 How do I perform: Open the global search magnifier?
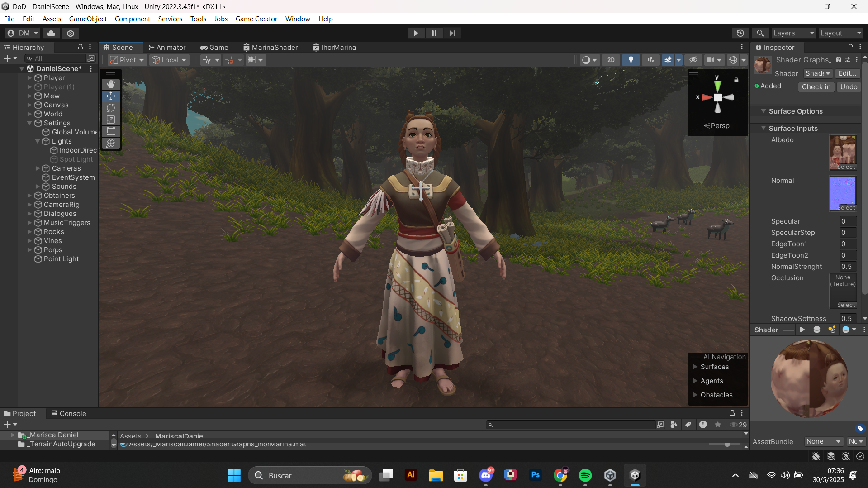click(760, 33)
